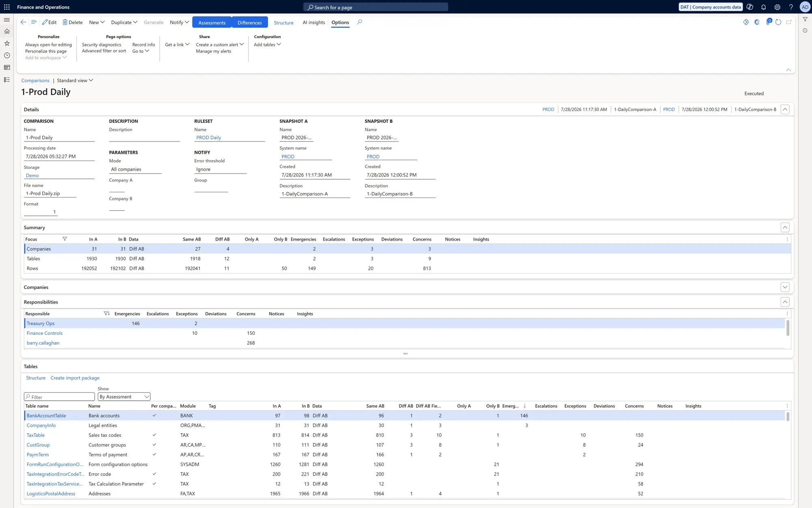The image size is (812, 508).
Task: Click Responsible column filter sort icon
Action: 107,313
